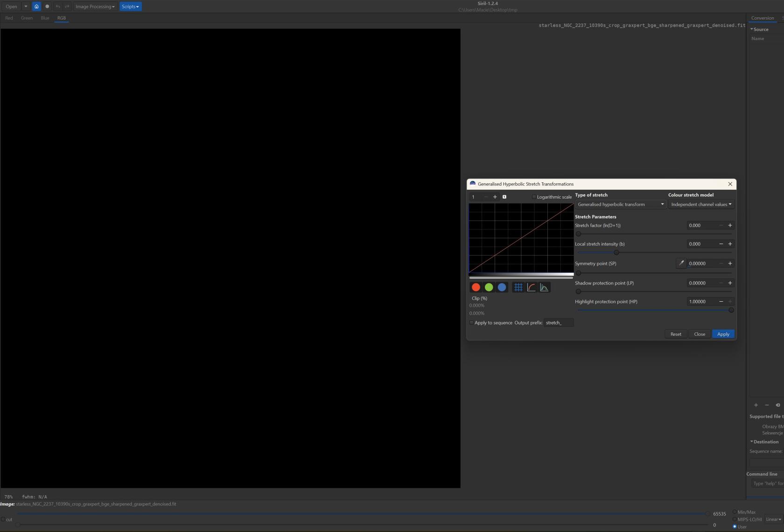Open the Type of stretch dropdown

(620, 204)
